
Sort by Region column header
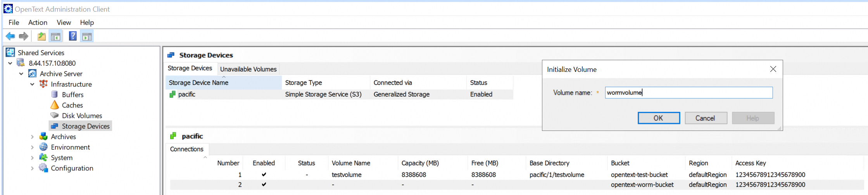(708, 163)
